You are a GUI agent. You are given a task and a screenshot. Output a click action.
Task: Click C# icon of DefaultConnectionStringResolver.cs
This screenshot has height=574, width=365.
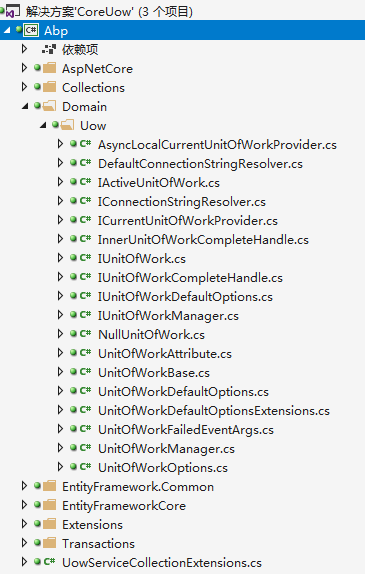pos(85,163)
